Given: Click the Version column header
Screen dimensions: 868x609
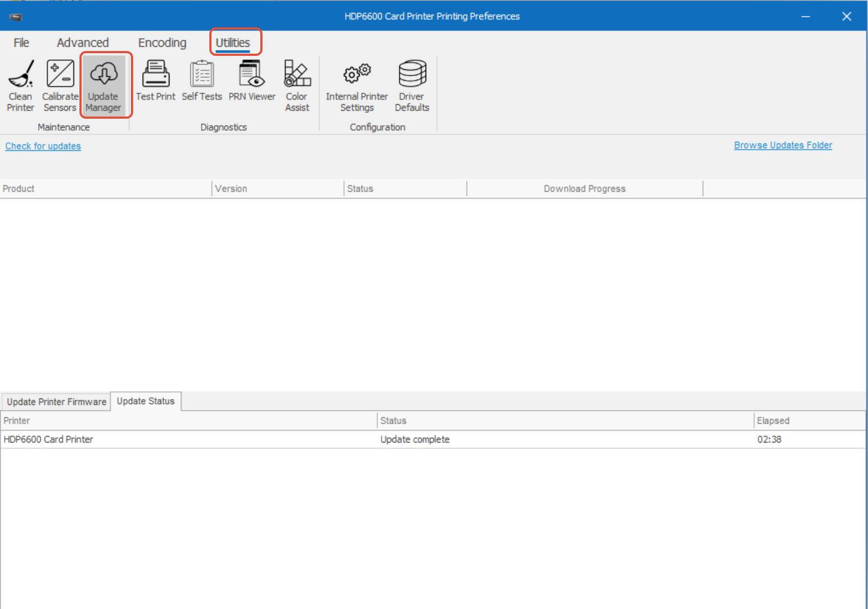Looking at the screenshot, I should (x=278, y=189).
